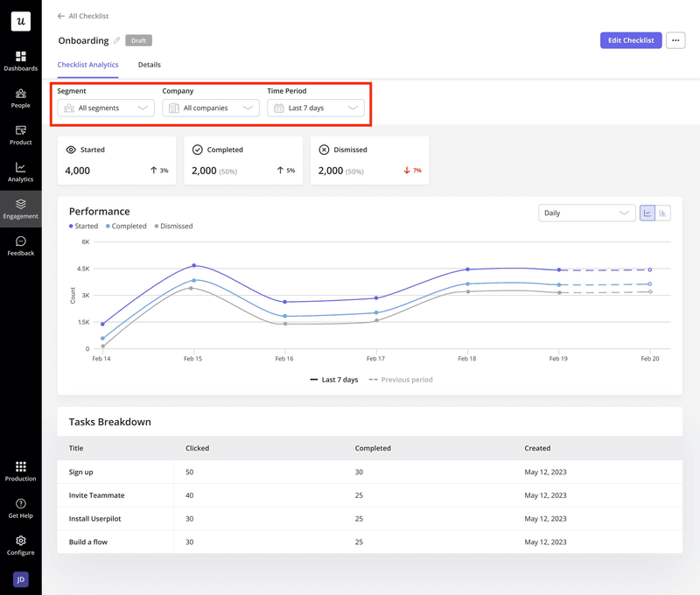Open the Last 7 days time period dropdown
Image resolution: width=700 pixels, height=595 pixels.
[315, 107]
